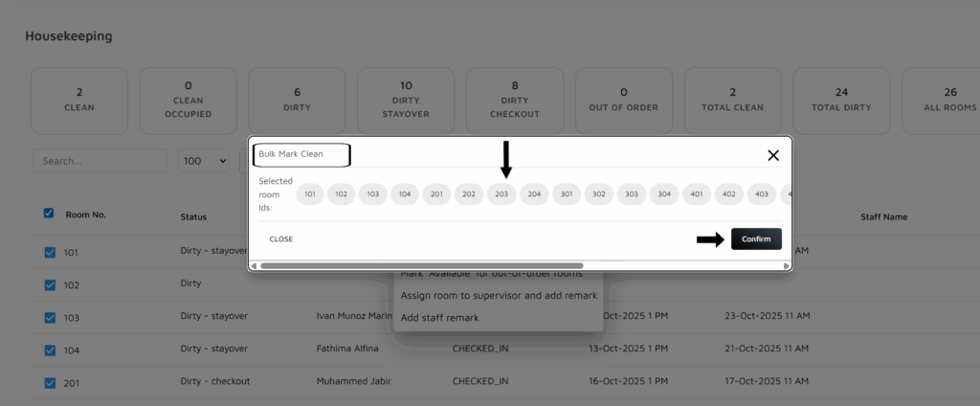
Task: Click room chip 101 in selected list
Action: click(x=309, y=194)
